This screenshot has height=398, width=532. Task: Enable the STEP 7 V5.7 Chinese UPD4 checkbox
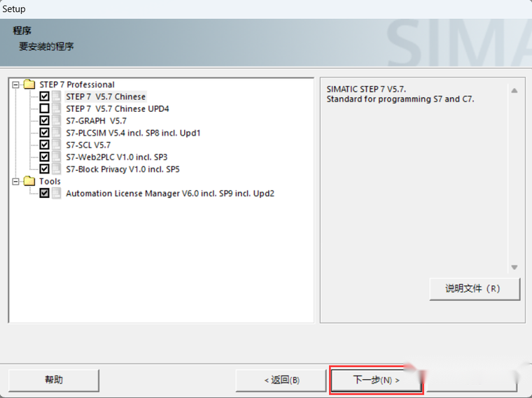44,108
